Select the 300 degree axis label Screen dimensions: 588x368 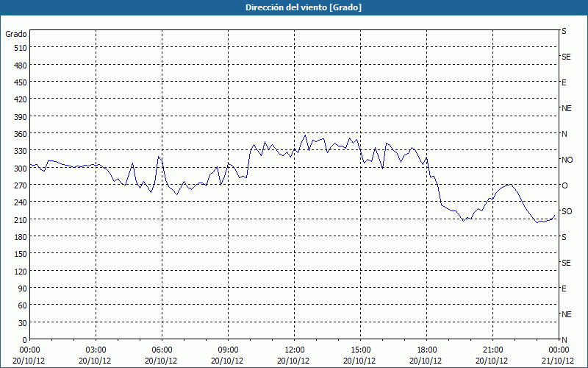(x=21, y=169)
